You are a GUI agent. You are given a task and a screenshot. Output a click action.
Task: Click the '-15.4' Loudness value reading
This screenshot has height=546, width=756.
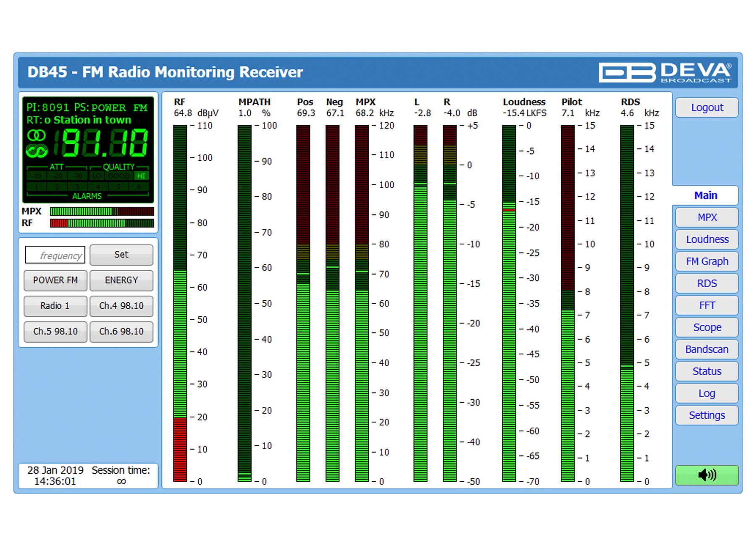click(514, 113)
